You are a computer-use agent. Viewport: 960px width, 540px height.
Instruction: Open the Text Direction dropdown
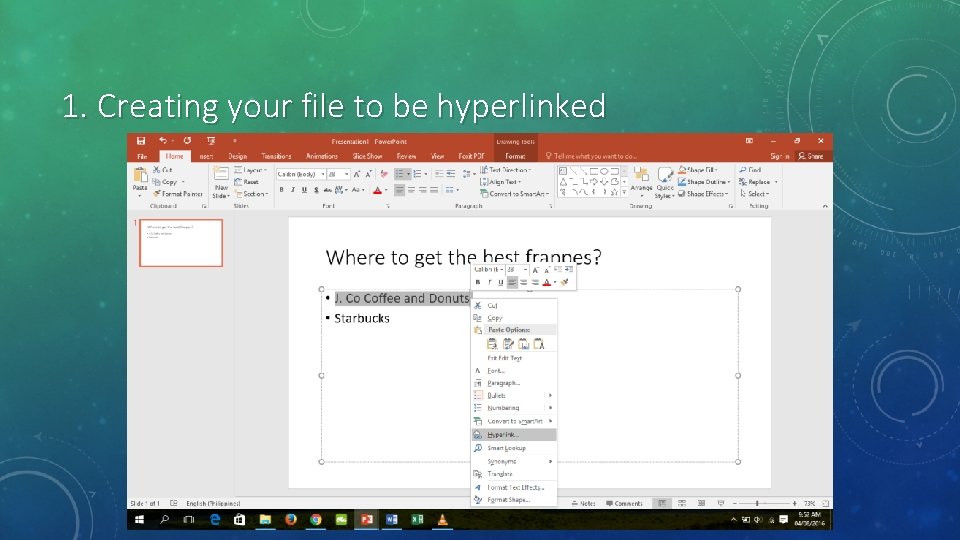pos(506,170)
